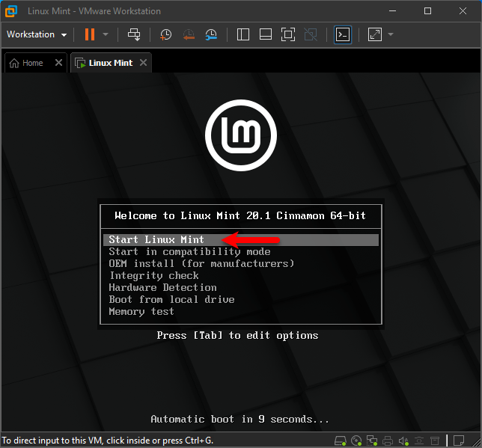
Task: Click the CD/DVD drive status icon
Action: pos(356,441)
